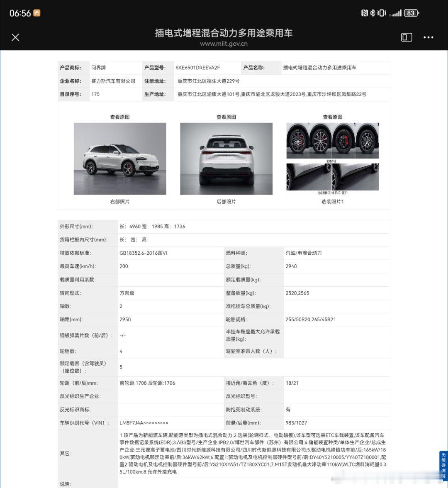The height and width of the screenshot is (488, 448).
Task: Select production address text starting 重庆市江北区渝康大道101号
Action: point(272,94)
